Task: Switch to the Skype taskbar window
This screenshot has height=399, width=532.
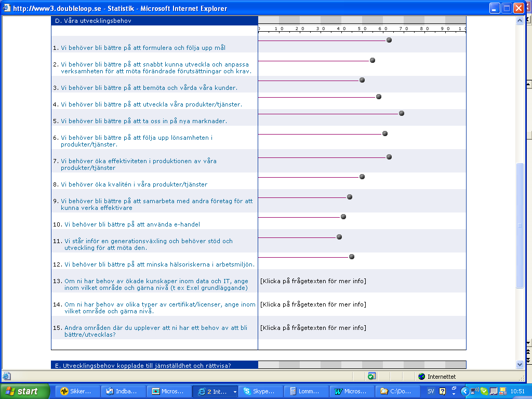Action: click(x=261, y=392)
